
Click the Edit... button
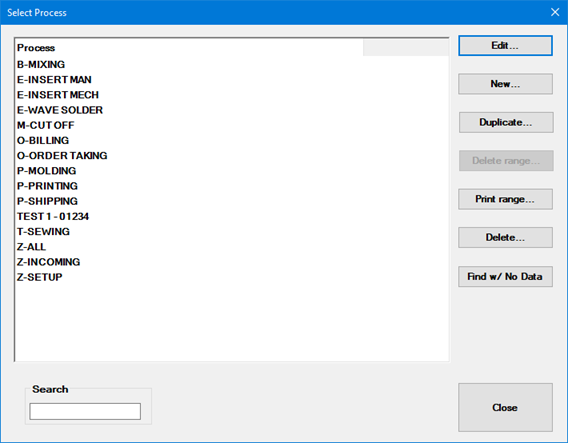click(505, 46)
